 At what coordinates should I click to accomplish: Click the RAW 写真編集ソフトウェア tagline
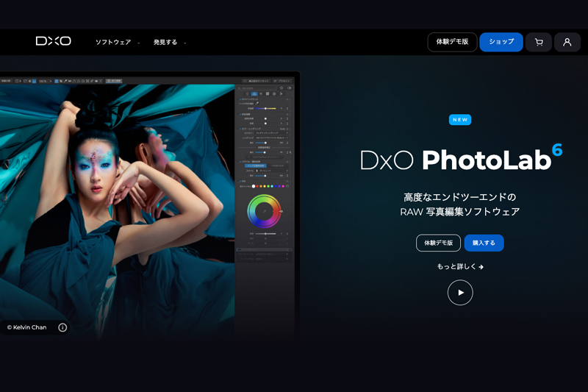click(x=460, y=212)
